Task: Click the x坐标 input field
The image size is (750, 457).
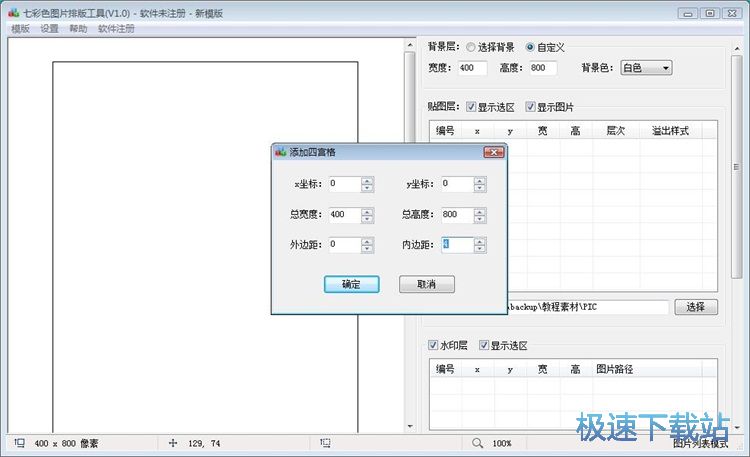Action: (345, 184)
